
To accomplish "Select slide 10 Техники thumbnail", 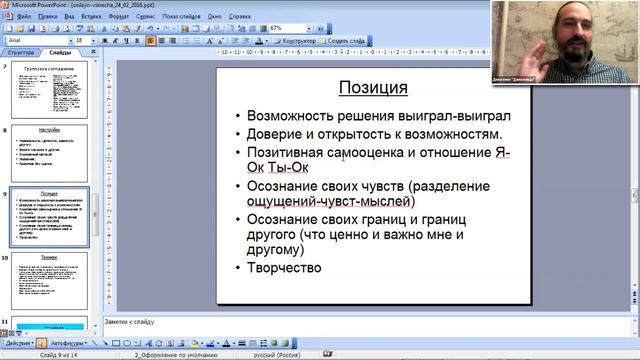I will 49,281.
